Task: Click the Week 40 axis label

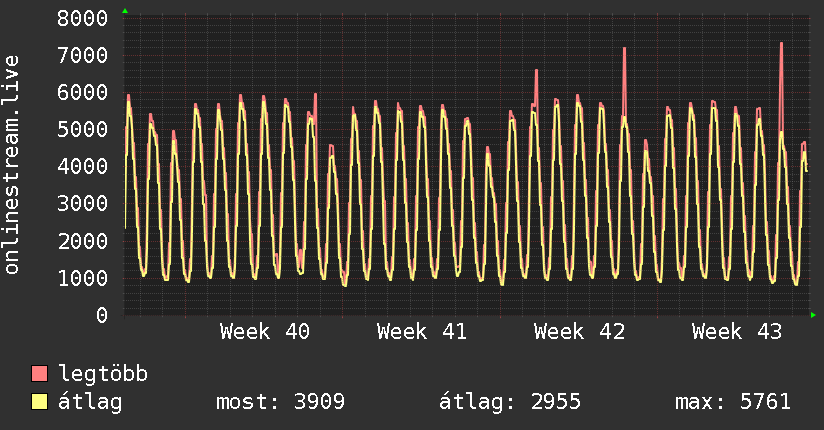Action: (265, 332)
